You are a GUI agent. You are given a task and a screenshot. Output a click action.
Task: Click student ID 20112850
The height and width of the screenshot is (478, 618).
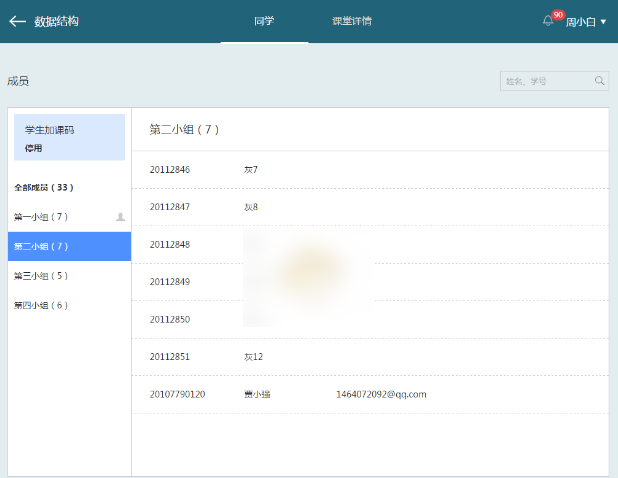pyautogui.click(x=170, y=319)
